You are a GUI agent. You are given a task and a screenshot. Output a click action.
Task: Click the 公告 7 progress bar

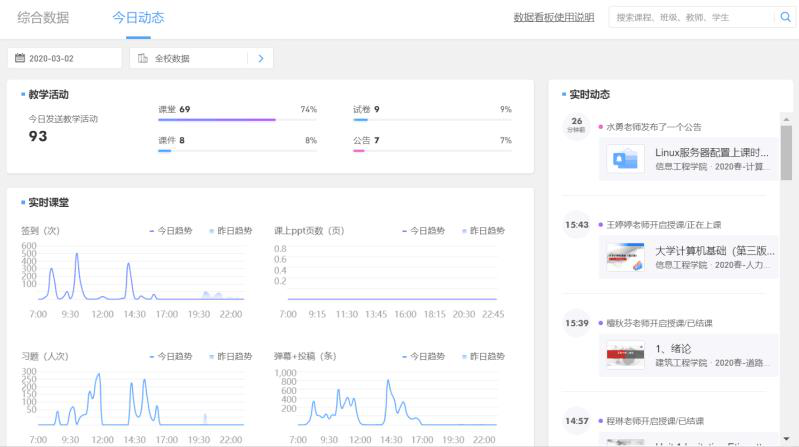432,151
